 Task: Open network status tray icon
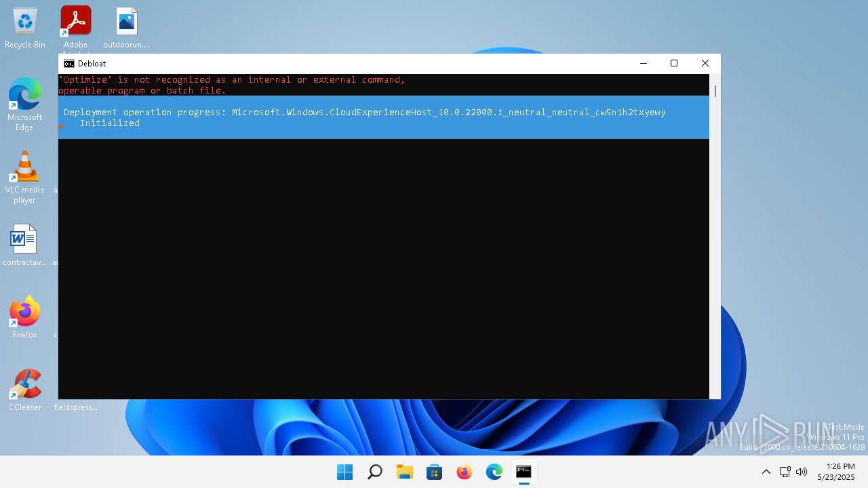pos(785,472)
